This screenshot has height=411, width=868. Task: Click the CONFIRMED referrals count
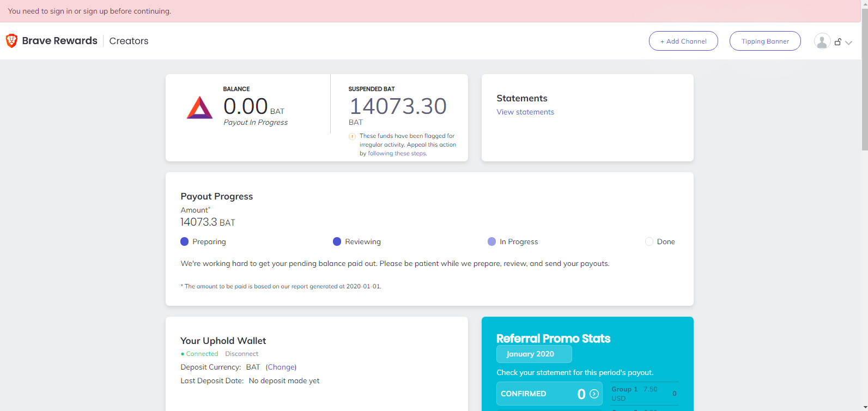click(581, 394)
